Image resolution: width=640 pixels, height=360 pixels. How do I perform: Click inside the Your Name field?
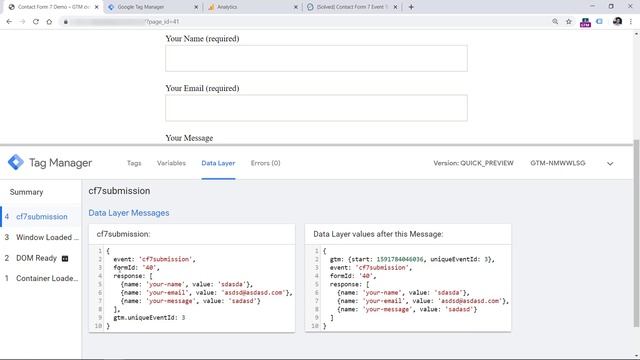coord(316,58)
